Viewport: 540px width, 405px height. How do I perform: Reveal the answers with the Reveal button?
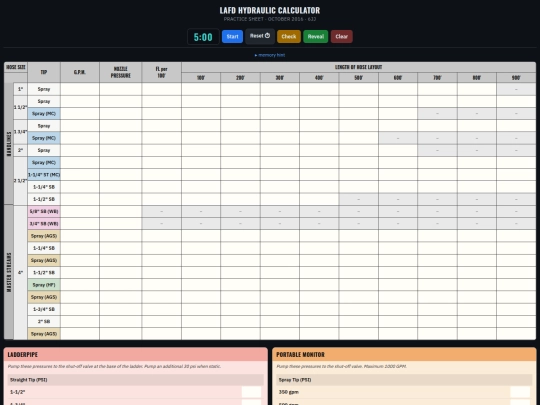315,37
